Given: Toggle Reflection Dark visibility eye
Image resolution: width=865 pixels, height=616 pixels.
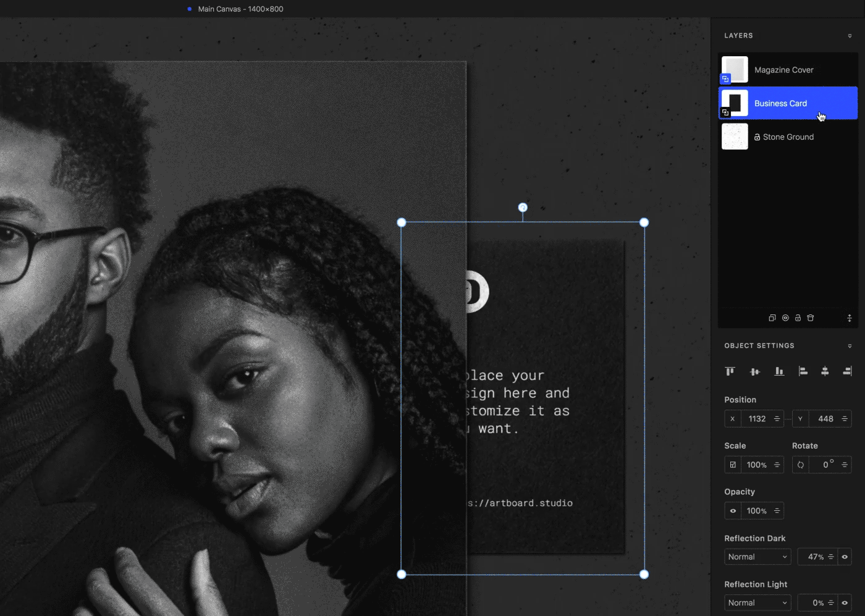Looking at the screenshot, I should pyautogui.click(x=845, y=557).
